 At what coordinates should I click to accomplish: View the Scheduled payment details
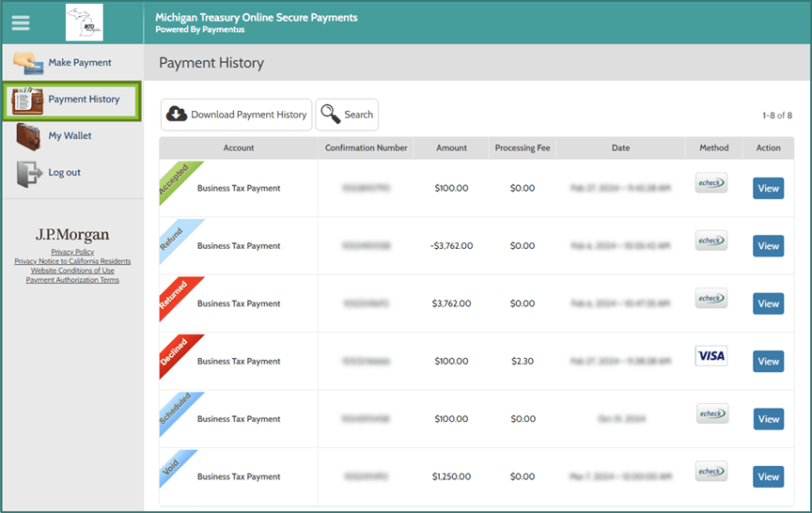coord(769,419)
